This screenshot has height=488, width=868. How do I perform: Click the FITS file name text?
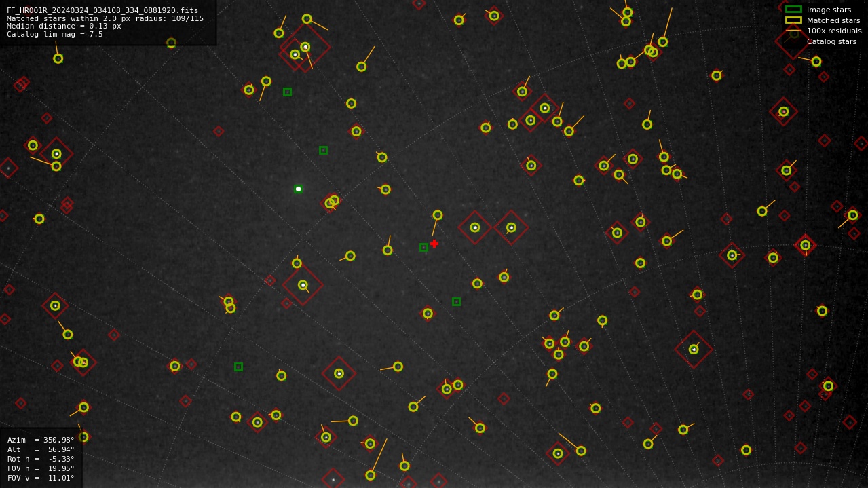coord(102,10)
